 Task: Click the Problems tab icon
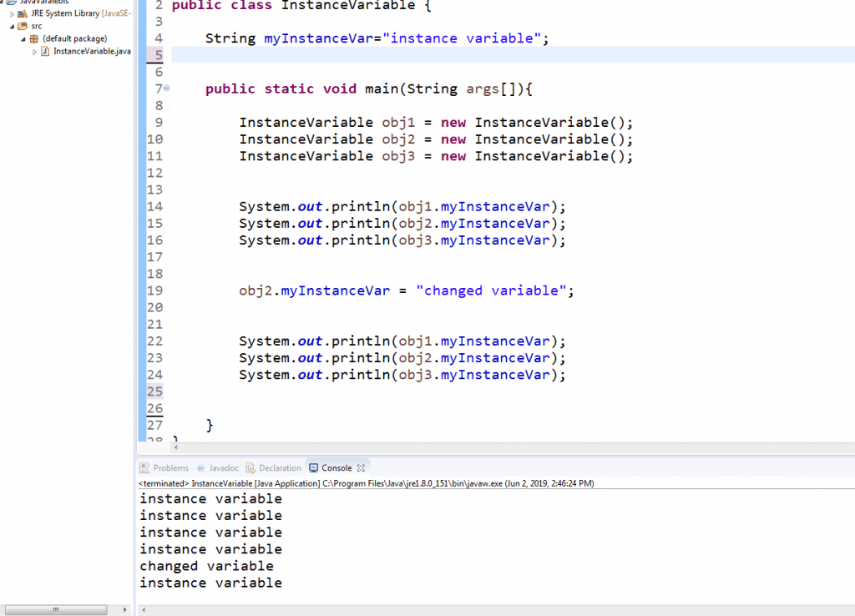pos(144,467)
